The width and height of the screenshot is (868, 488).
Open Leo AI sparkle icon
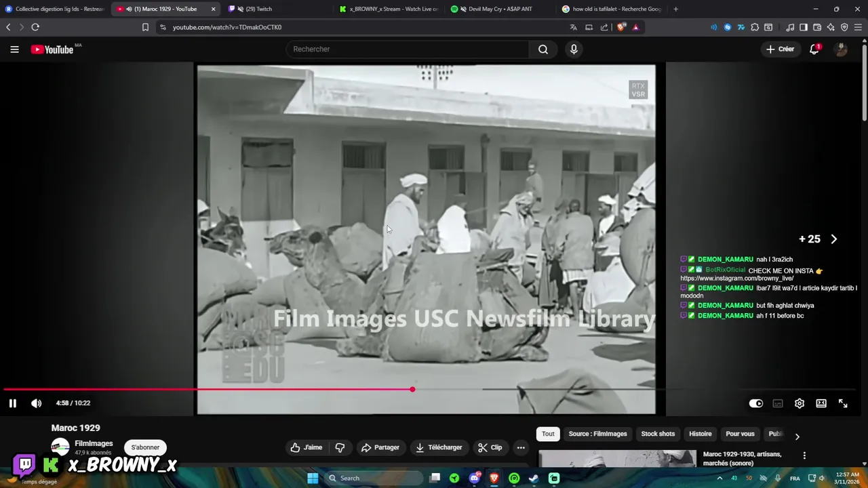[x=831, y=27]
